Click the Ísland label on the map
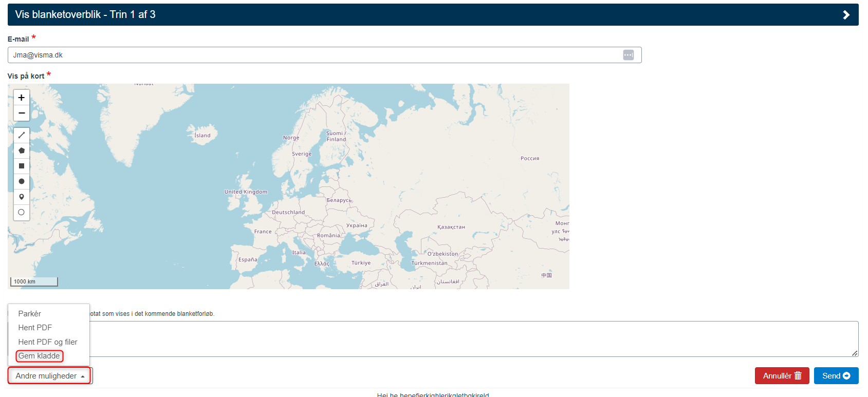Image resolution: width=868 pixels, height=397 pixels. (x=202, y=136)
